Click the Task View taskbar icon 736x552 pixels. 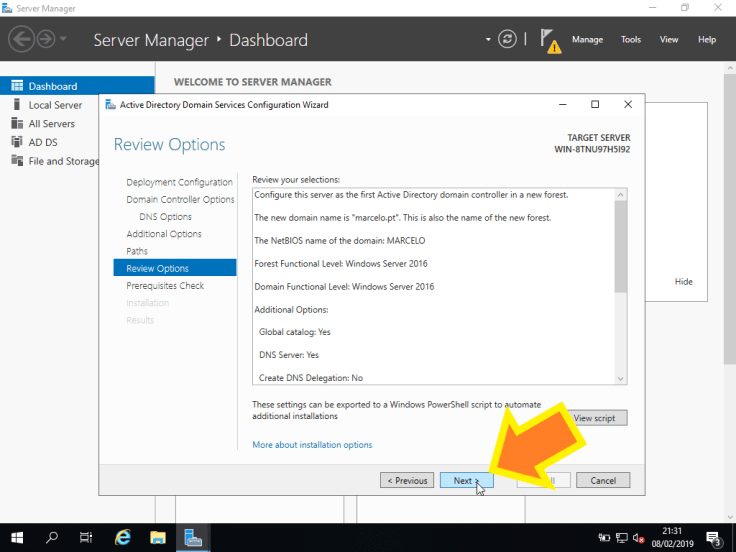pos(87,537)
